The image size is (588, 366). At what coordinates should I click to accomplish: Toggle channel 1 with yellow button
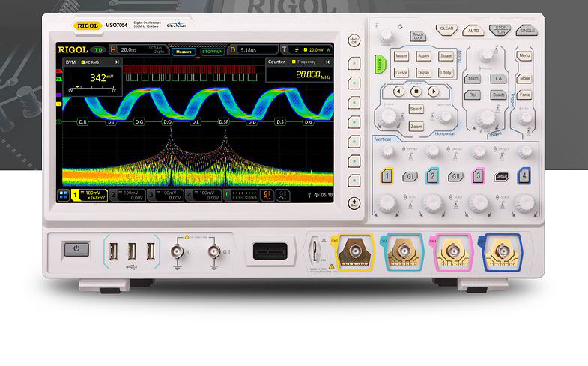[387, 177]
